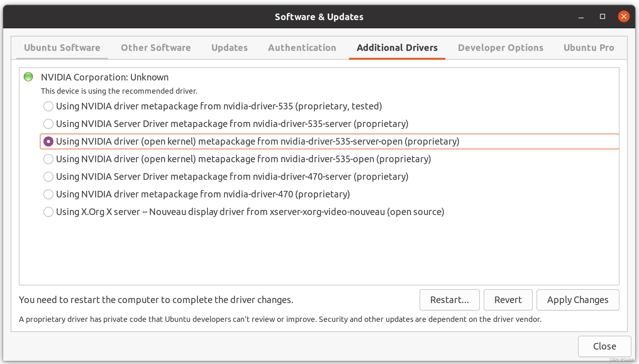Open the Ubuntu Pro tab

click(588, 48)
